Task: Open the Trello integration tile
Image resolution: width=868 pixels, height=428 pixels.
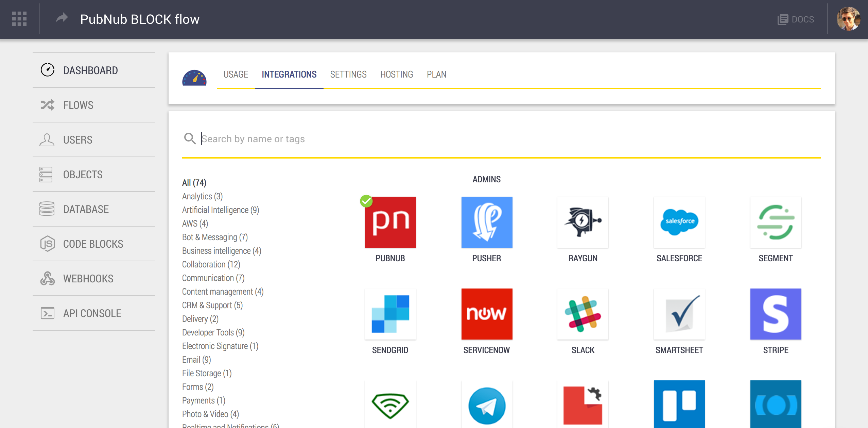Action: tap(679, 405)
